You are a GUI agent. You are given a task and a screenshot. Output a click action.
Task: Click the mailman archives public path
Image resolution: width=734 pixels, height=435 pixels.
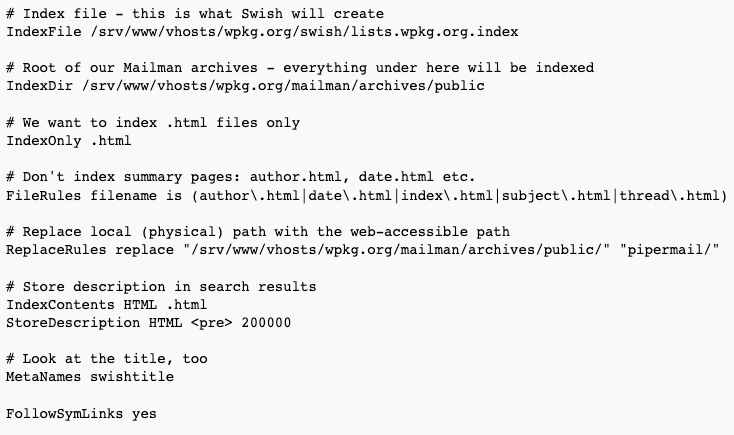[283, 86]
